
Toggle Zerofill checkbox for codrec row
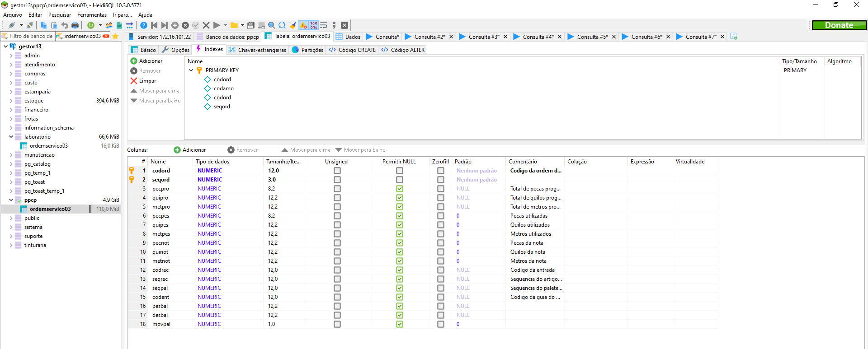tap(440, 270)
